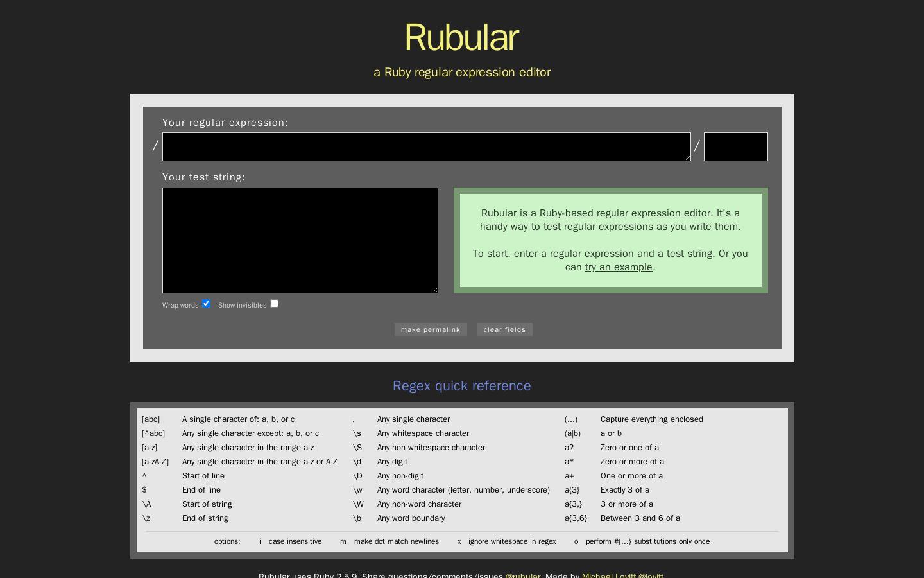The image size is (924, 578).
Task: Click "Any non-digit" description
Action: coord(400,476)
